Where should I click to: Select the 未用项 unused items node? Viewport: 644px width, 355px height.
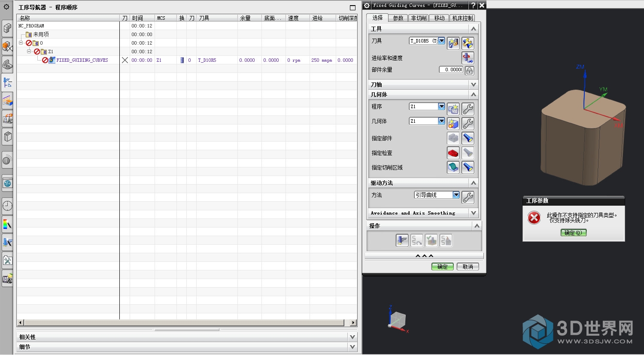click(41, 34)
